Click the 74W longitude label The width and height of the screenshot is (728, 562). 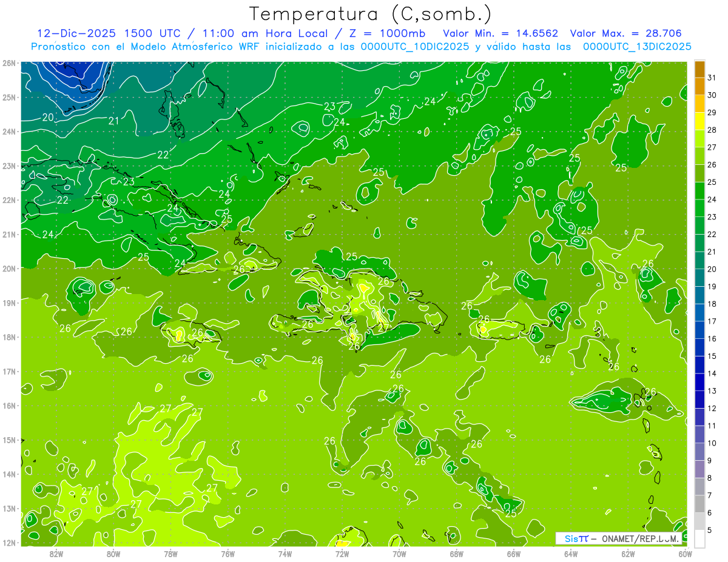click(285, 554)
